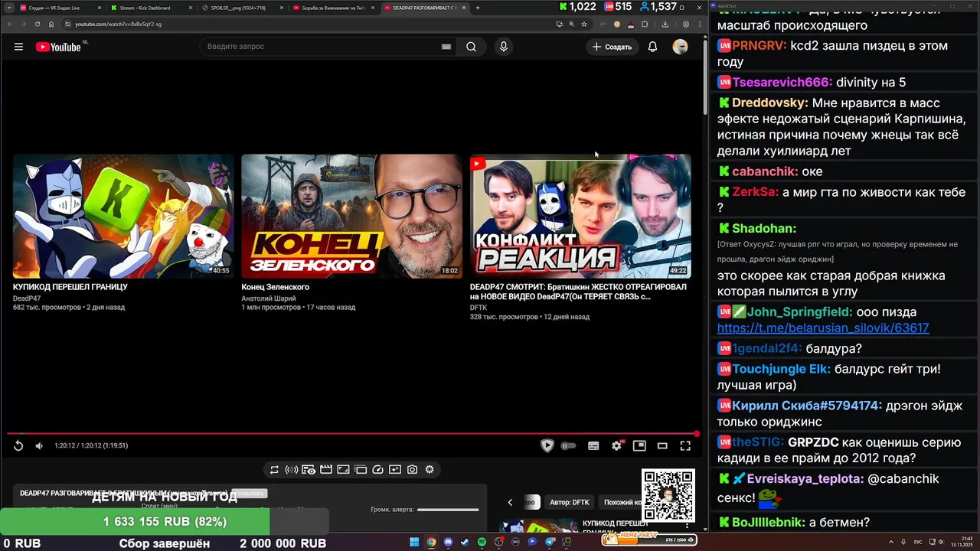Click the Создать button
980x551 pixels.
click(612, 47)
